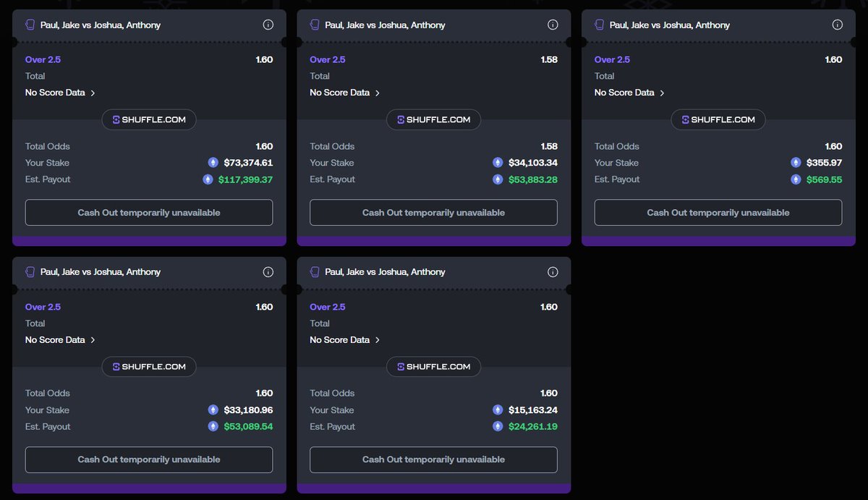
Task: Expand No Score Data on the $33,180.96 stake card
Action: 61,340
